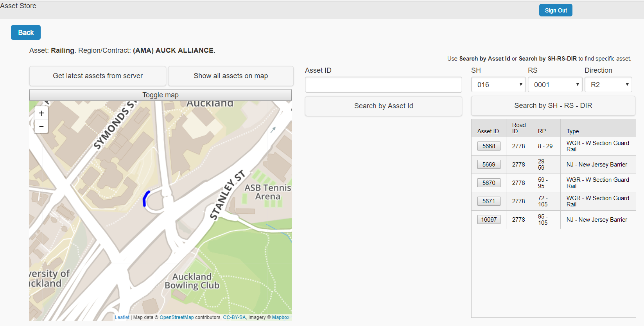The width and height of the screenshot is (644, 326).
Task: Open asset 5670 from the list
Action: coord(488,183)
